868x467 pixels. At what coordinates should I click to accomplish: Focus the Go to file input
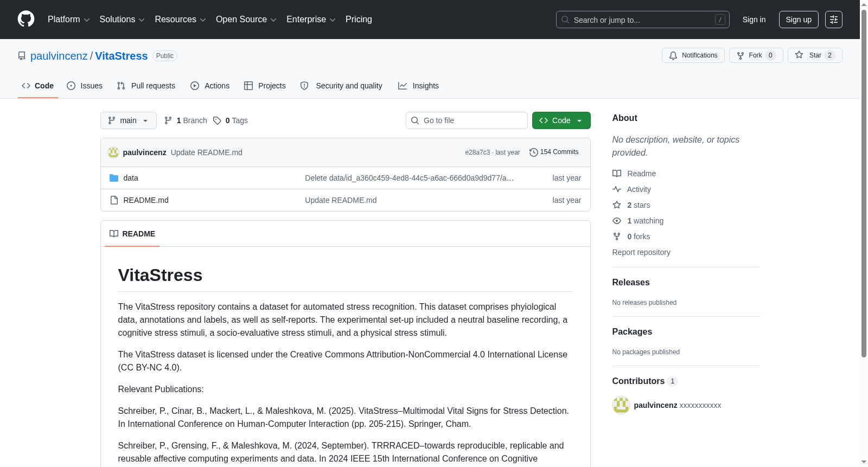point(467,120)
